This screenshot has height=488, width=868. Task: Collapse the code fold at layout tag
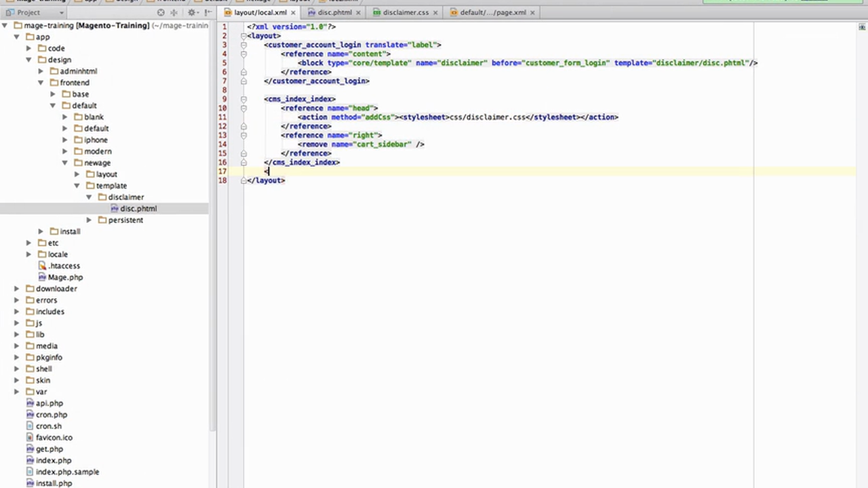point(243,36)
